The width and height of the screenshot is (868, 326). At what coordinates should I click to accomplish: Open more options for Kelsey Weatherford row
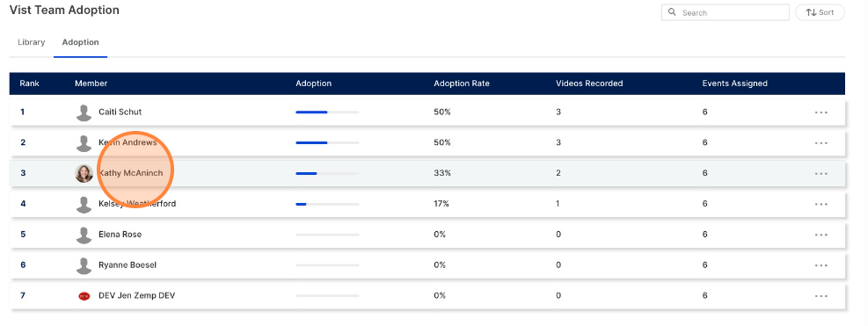click(821, 204)
